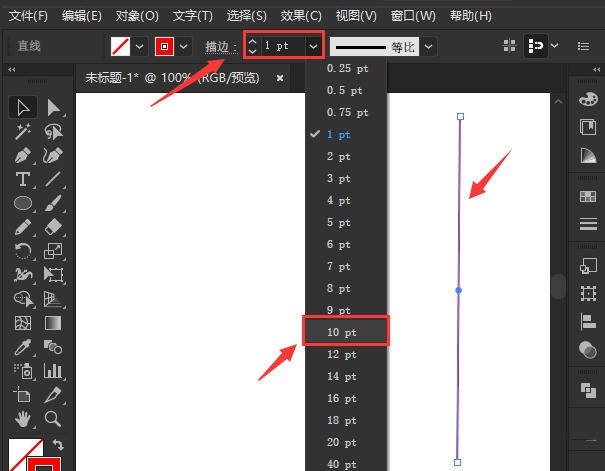The height and width of the screenshot is (471, 605).
Task: Open the Transparency panel circle icon
Action: point(588,349)
